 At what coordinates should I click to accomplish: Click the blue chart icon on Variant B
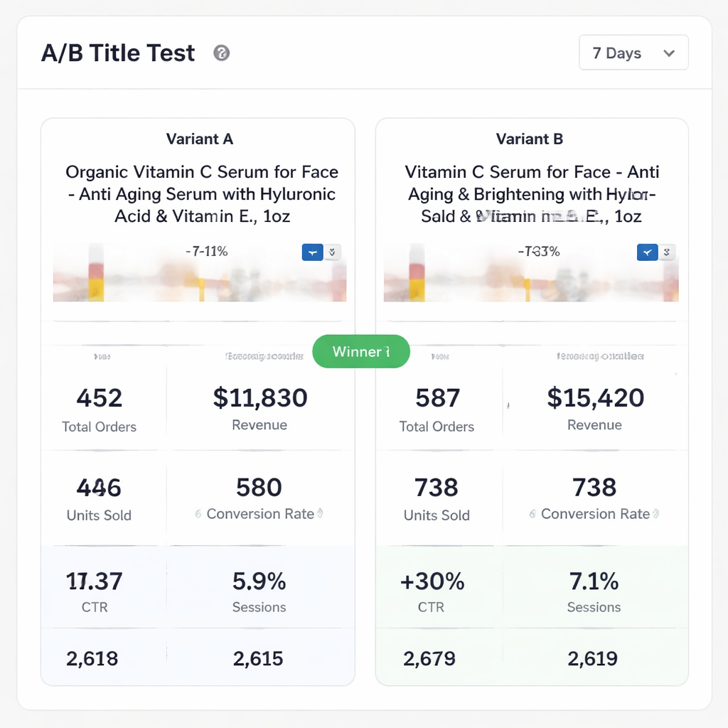[647, 252]
